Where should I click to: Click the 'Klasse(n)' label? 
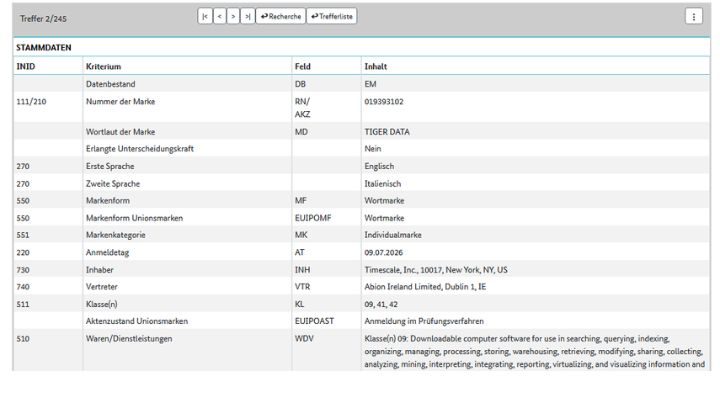101,304
